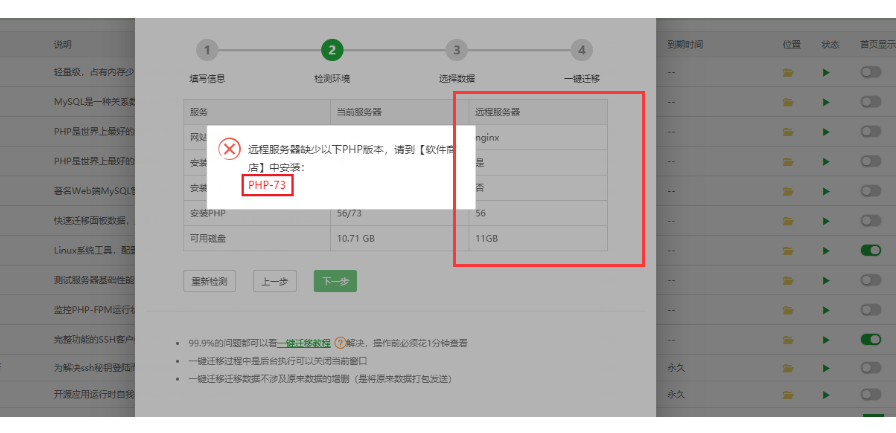Click the green status arrow in 为解决ssh秘钥 row
Screen dimensions: 896x433
[826, 367]
